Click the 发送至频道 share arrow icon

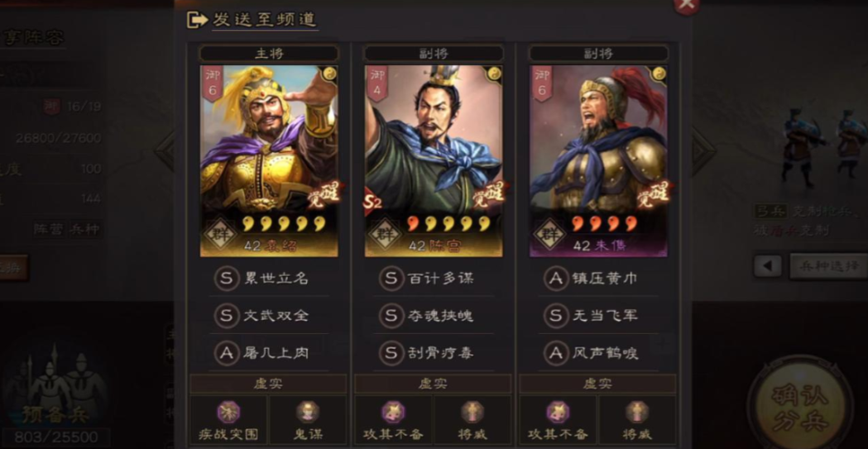coord(197,20)
